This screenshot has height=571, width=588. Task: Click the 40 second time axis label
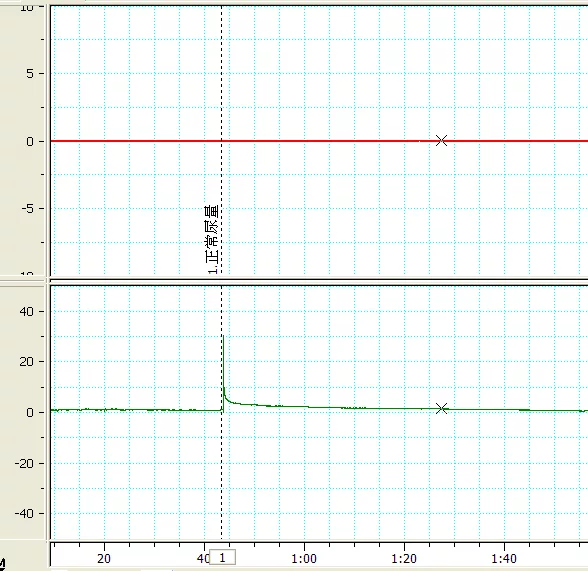pyautogui.click(x=203, y=559)
